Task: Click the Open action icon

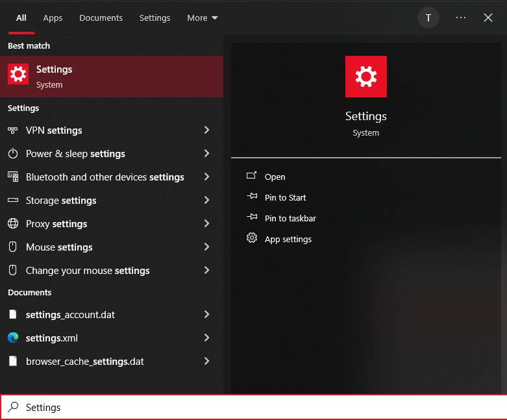Action: click(252, 175)
